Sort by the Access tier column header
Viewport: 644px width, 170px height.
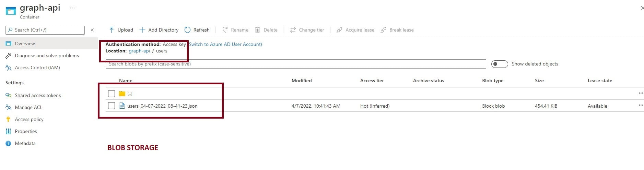pyautogui.click(x=372, y=81)
